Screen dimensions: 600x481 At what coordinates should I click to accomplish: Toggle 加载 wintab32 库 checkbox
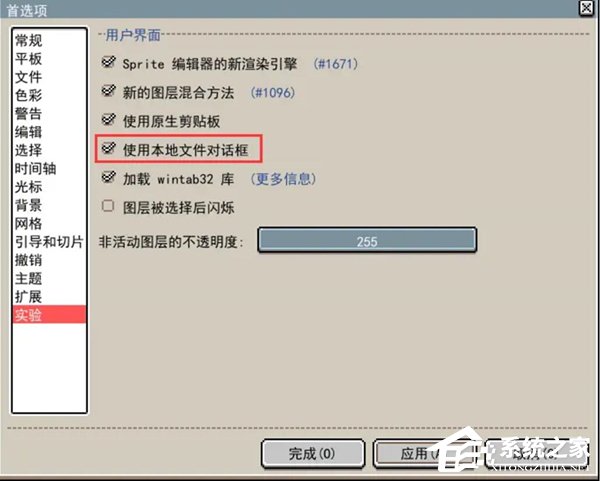coord(109,177)
